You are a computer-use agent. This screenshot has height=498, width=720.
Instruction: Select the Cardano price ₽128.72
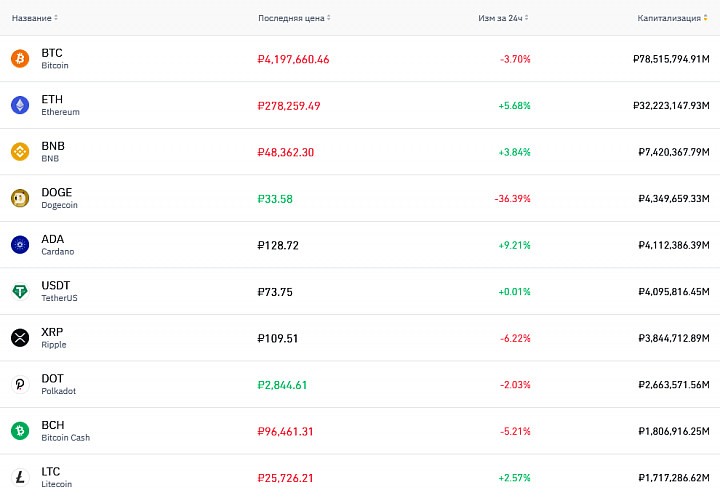(278, 246)
